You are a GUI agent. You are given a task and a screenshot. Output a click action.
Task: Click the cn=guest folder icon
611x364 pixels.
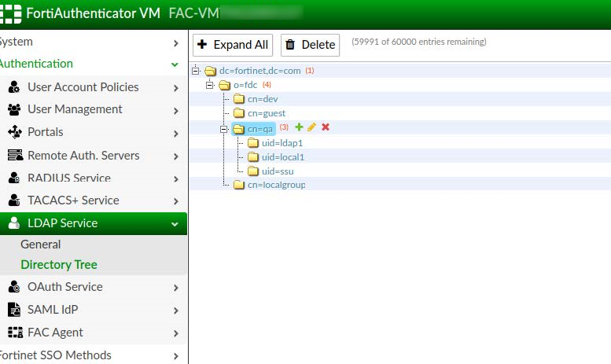239,113
